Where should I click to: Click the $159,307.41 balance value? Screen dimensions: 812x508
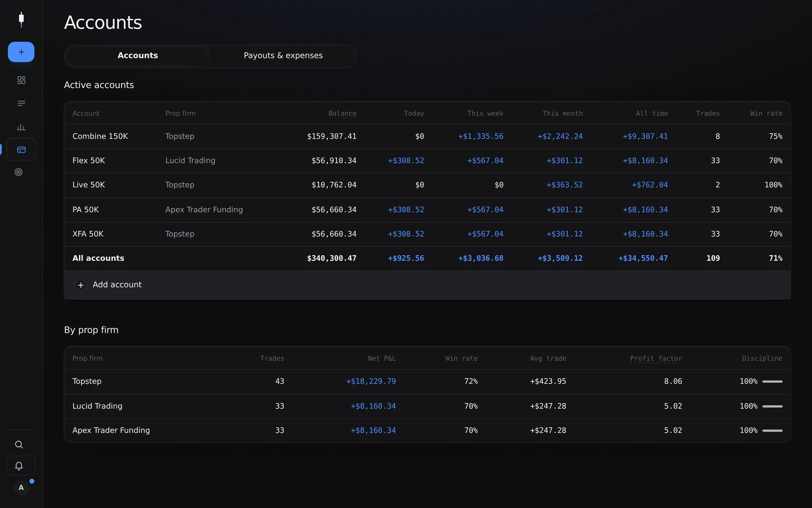(x=332, y=136)
